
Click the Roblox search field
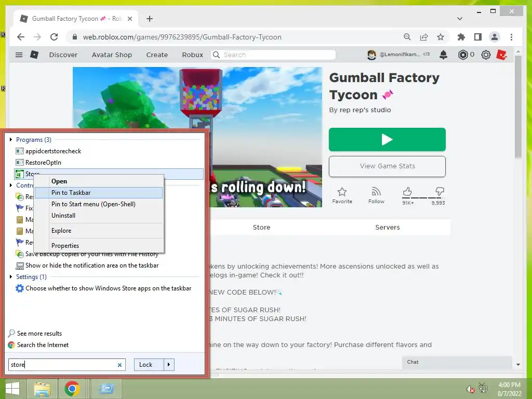point(273,55)
